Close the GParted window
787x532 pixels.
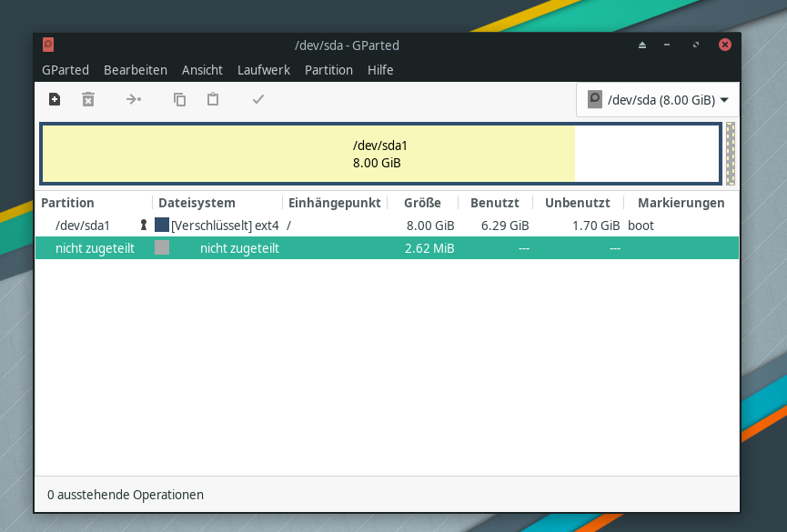pos(725,45)
